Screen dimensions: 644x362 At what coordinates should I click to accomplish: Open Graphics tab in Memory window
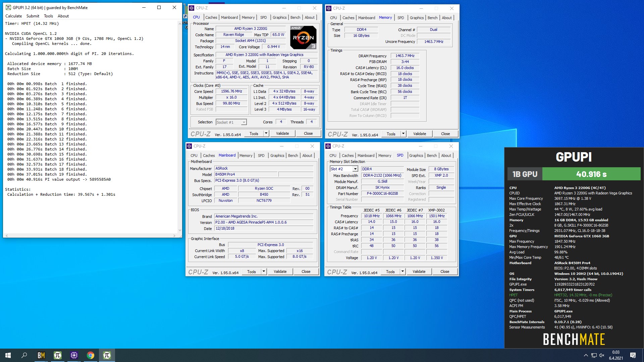click(417, 18)
